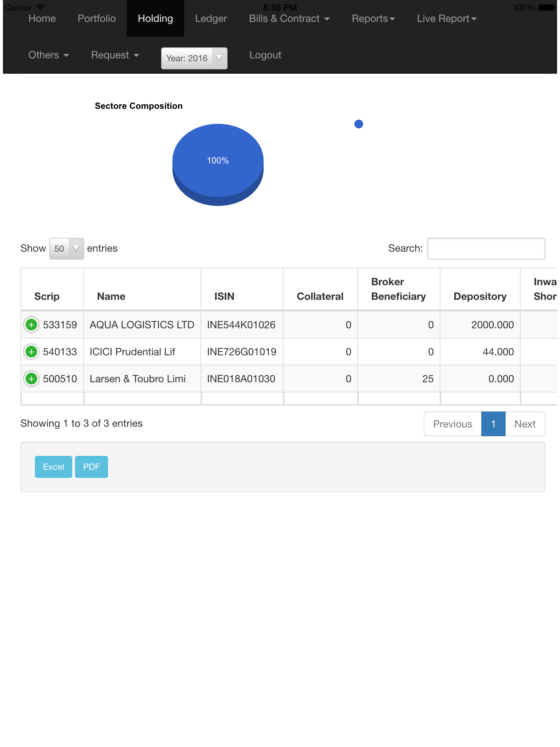Click the ICICI Prudential Lif name cell
This screenshot has height=747, width=560.
[142, 352]
